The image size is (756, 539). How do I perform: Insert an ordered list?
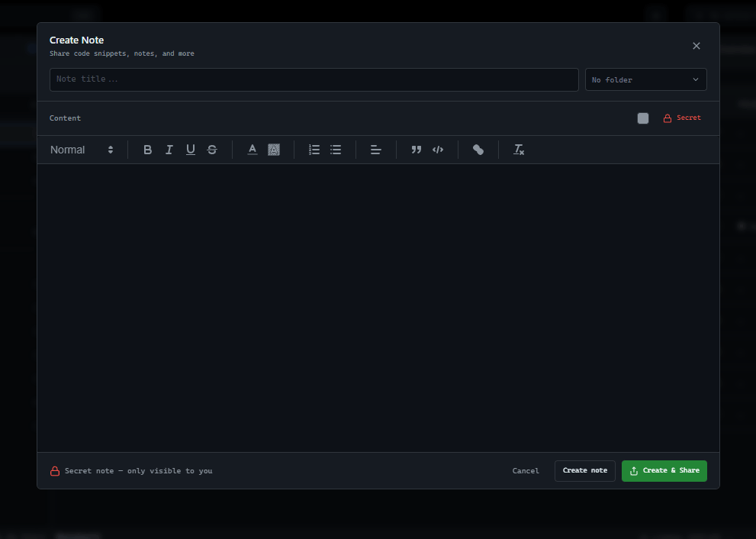(x=314, y=150)
